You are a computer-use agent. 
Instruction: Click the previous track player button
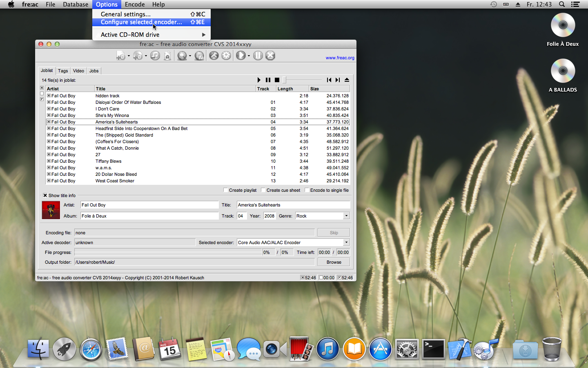coord(329,80)
